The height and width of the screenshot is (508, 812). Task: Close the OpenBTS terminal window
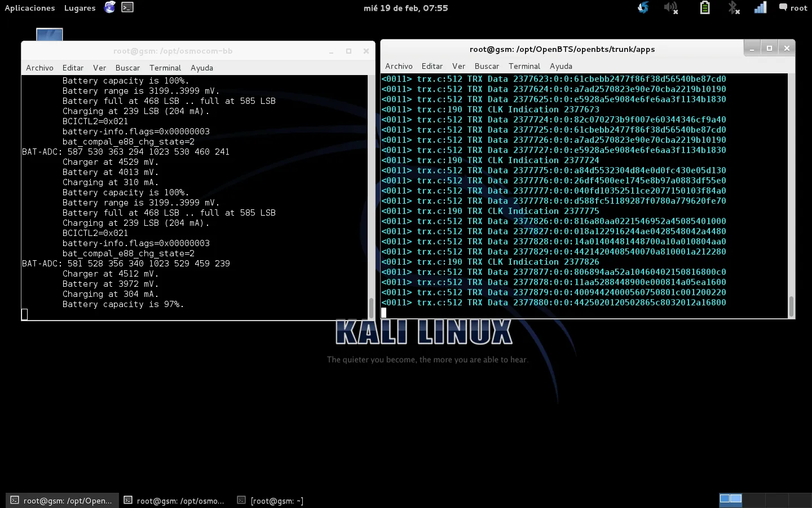[x=787, y=49]
